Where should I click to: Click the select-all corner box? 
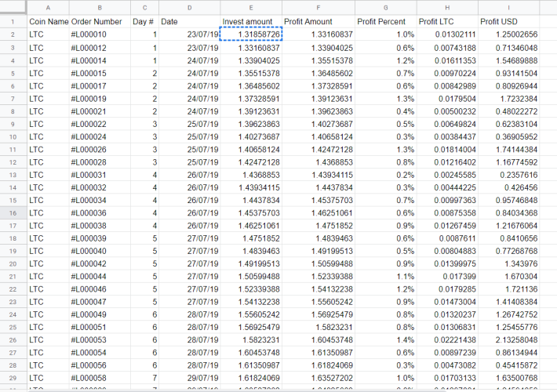pyautogui.click(x=13, y=8)
